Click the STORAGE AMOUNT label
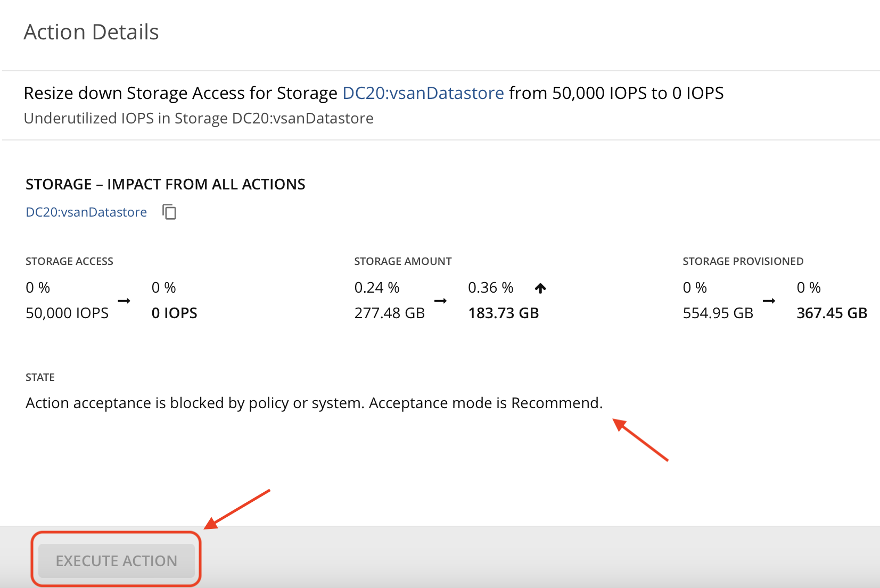This screenshot has height=588, width=880. (x=403, y=261)
